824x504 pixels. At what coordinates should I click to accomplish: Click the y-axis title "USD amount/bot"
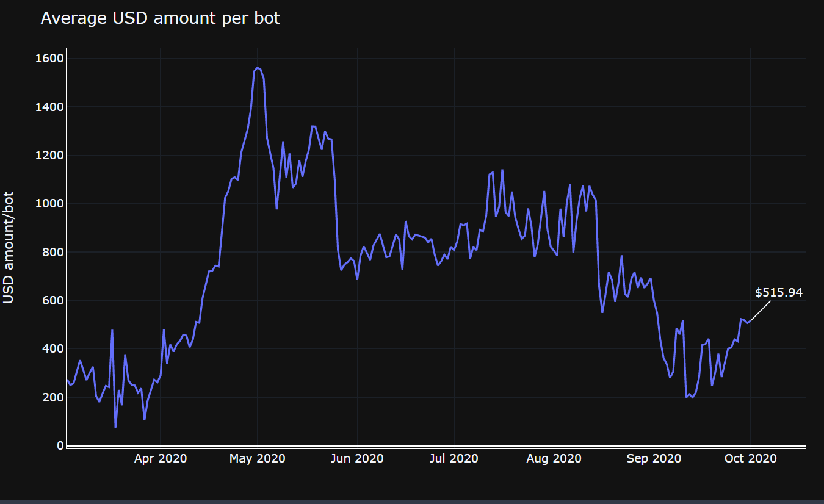click(8, 247)
